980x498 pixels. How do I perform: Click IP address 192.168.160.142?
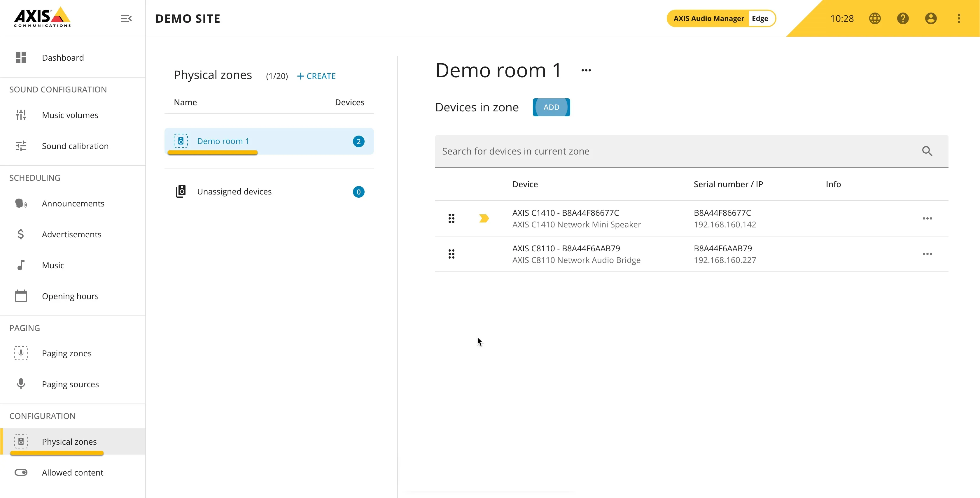[x=725, y=225]
